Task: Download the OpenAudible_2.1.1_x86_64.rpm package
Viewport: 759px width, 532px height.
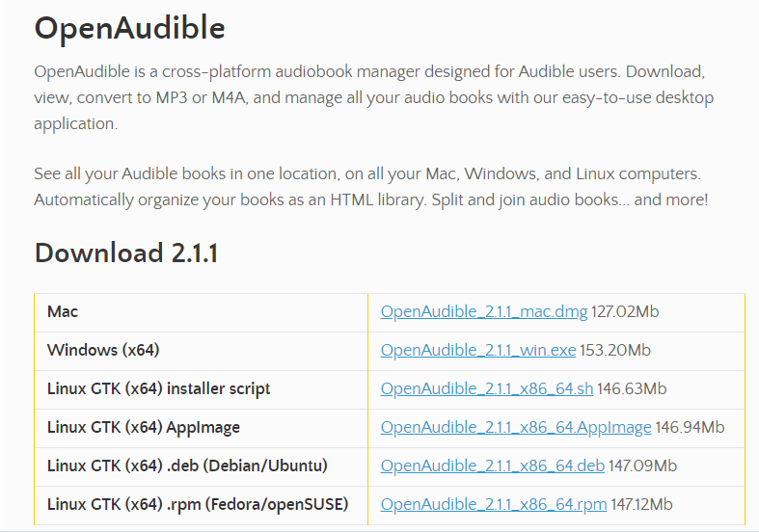Action: pyautogui.click(x=494, y=505)
